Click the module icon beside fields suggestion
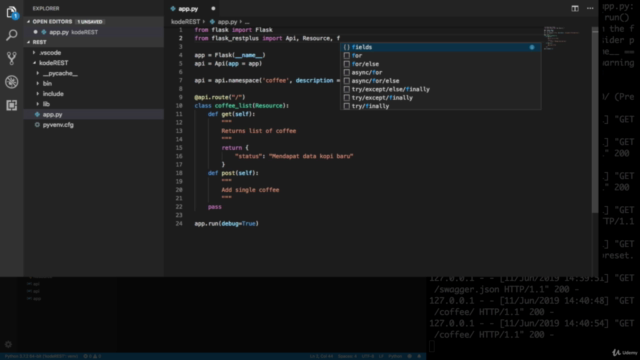Screen dimensions: 640x360 coord(347,47)
